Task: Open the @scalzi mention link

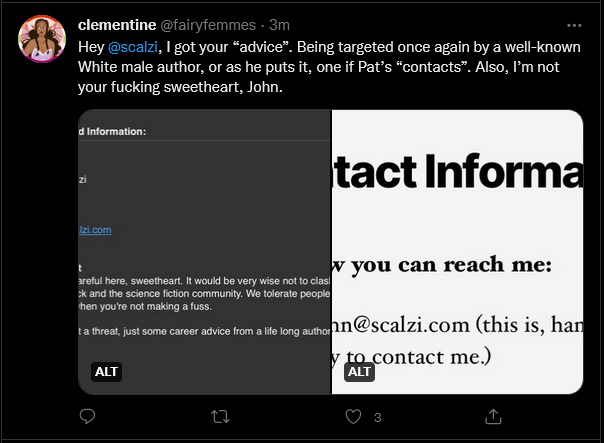Action: [133, 47]
